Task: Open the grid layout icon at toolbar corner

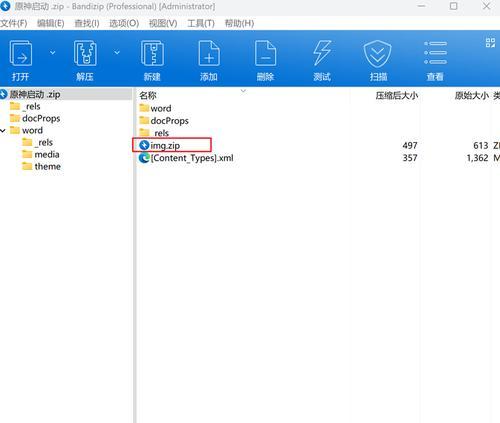Action: (490, 42)
